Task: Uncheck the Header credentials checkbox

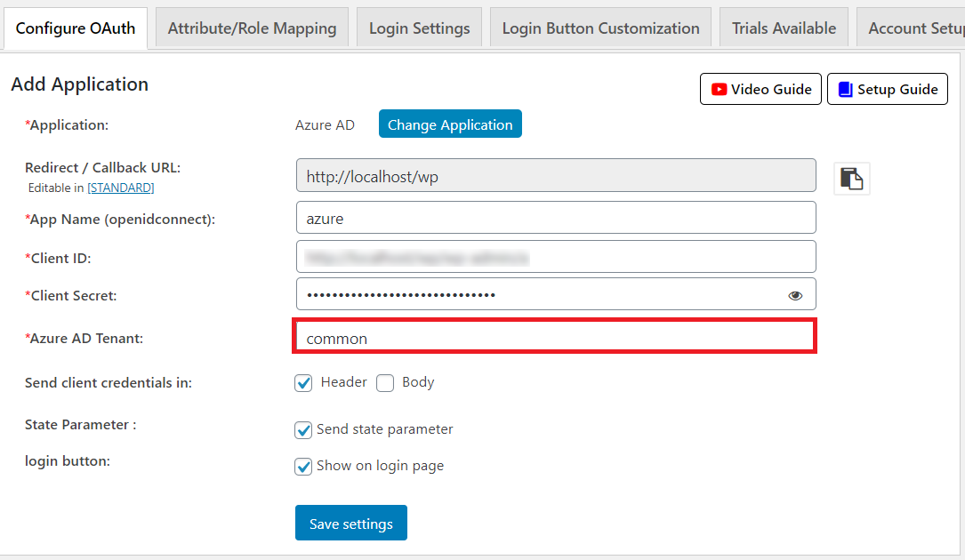Action: pos(304,383)
